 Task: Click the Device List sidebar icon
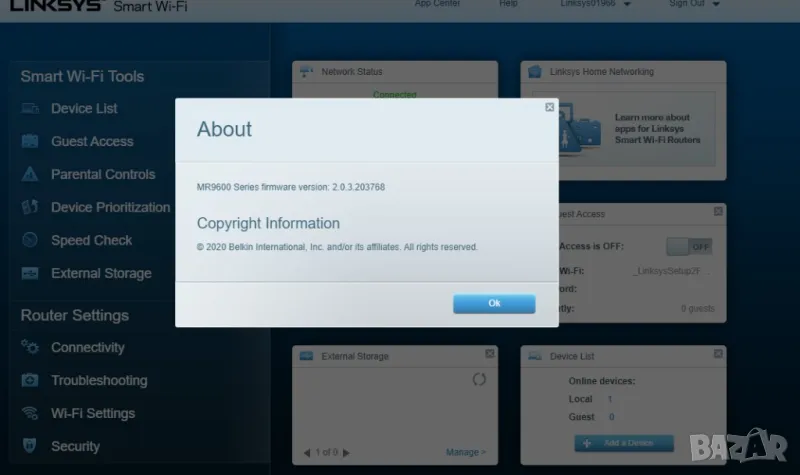(30, 109)
